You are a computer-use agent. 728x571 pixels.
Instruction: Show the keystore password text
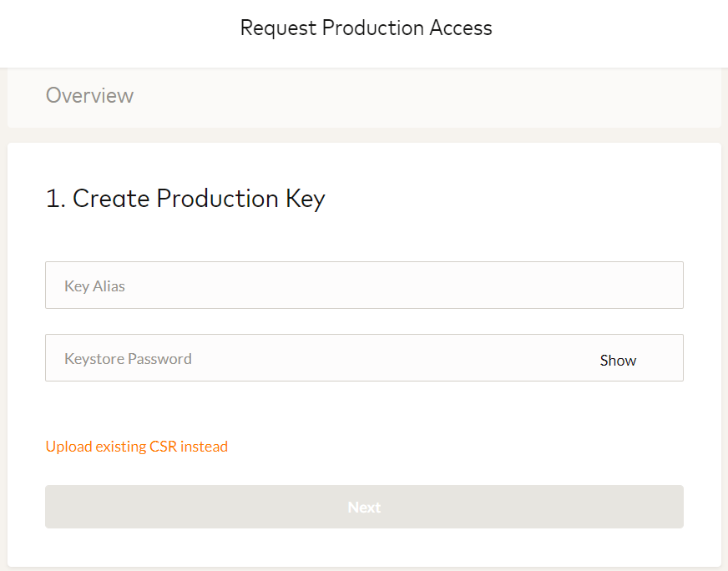coord(618,361)
